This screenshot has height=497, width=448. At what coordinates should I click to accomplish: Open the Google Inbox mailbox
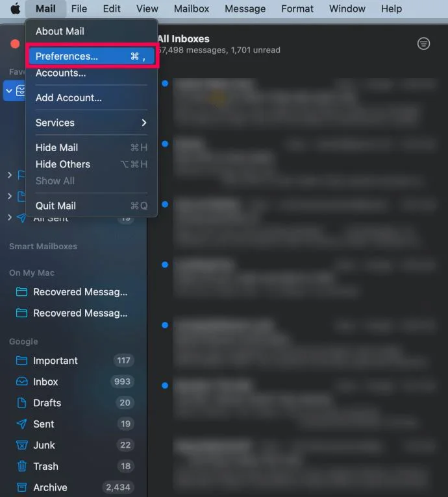point(73,382)
